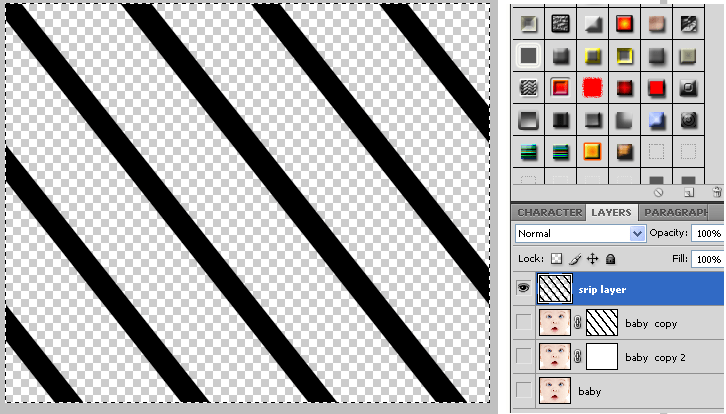Select the striped layer mask on baby copy
The width and height of the screenshot is (726, 414).
click(x=602, y=323)
